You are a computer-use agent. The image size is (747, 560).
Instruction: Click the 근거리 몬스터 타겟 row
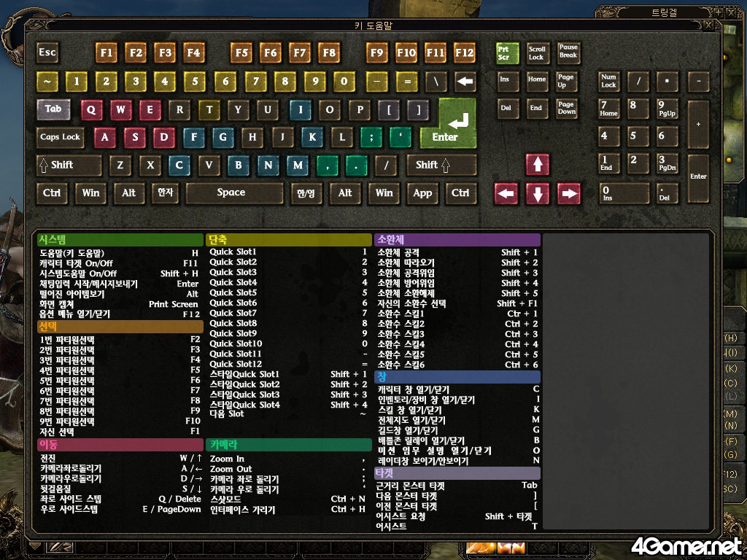point(457,486)
